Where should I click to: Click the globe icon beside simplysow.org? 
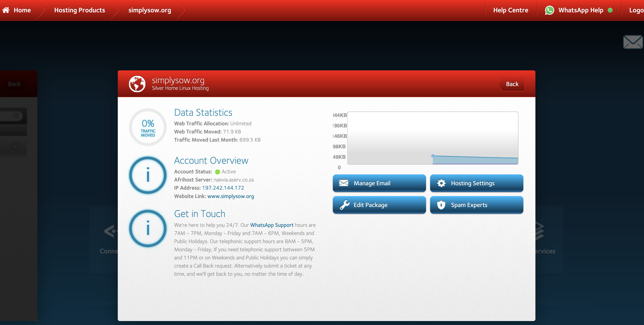(137, 84)
